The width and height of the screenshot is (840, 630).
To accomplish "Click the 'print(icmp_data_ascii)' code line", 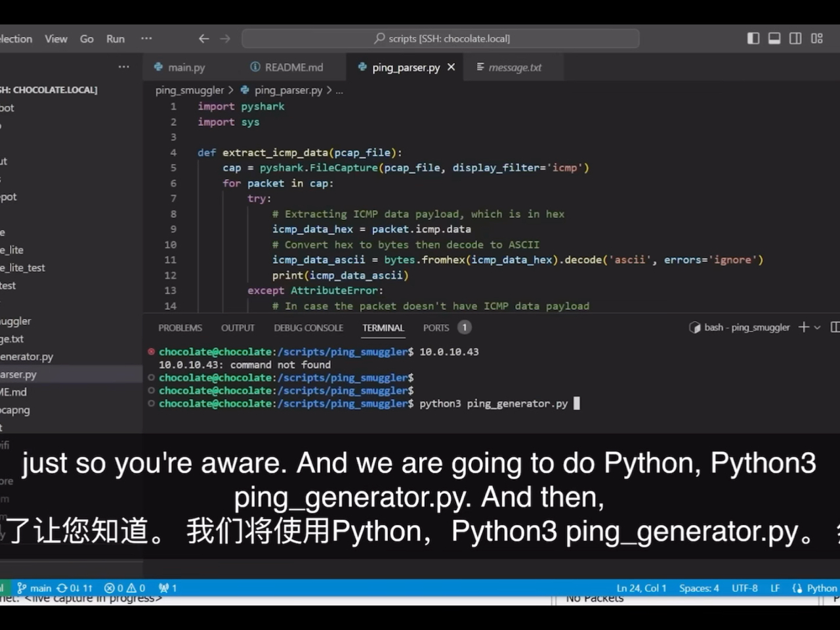I will pos(341,275).
